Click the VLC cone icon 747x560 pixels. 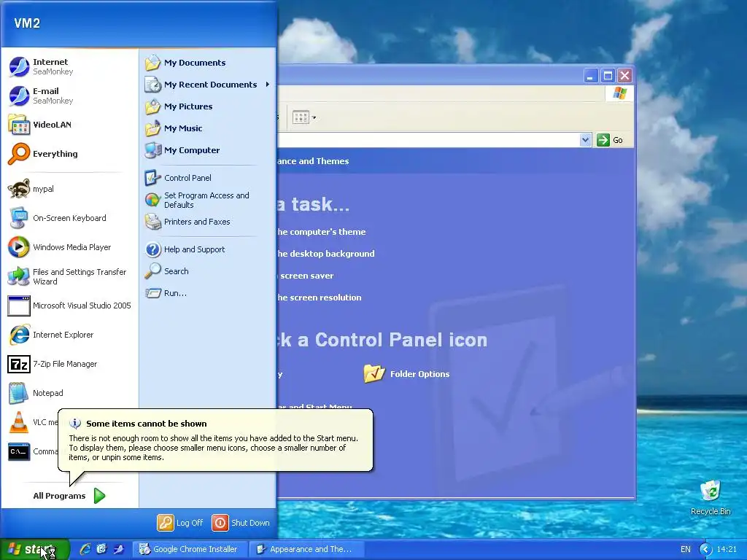(18, 422)
